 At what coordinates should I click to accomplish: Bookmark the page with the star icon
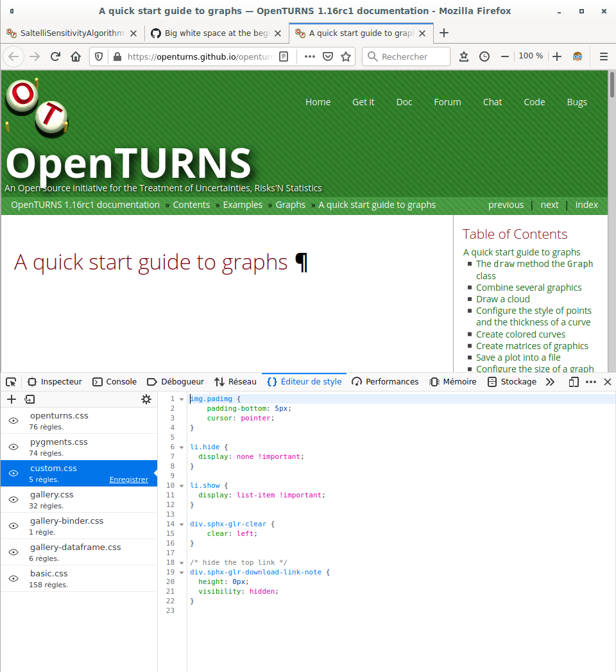[x=346, y=56]
